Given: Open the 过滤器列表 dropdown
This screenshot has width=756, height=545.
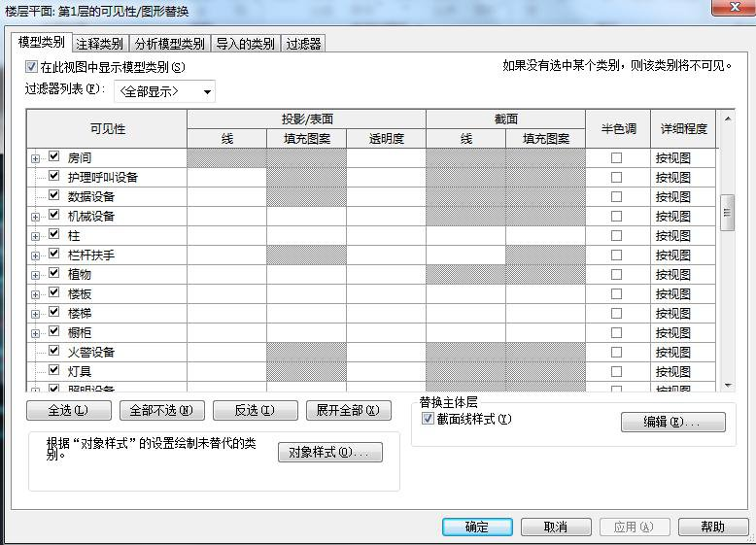Looking at the screenshot, I should (164, 91).
